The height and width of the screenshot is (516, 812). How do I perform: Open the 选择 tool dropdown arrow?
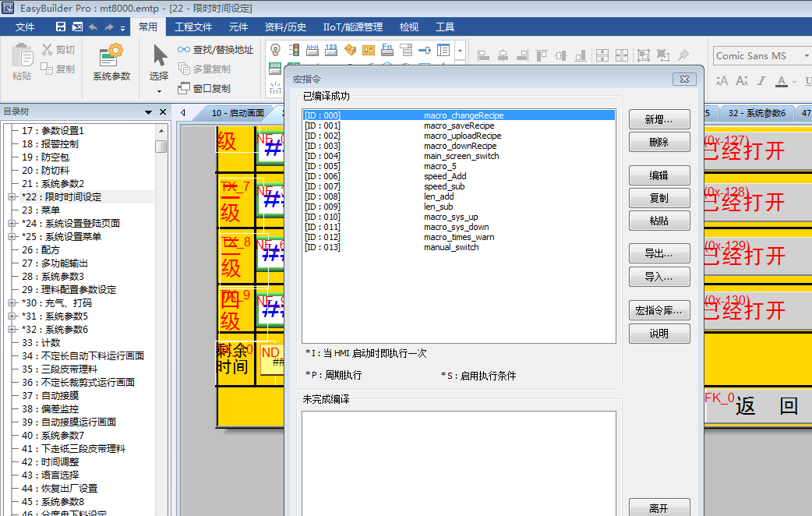coord(159,91)
